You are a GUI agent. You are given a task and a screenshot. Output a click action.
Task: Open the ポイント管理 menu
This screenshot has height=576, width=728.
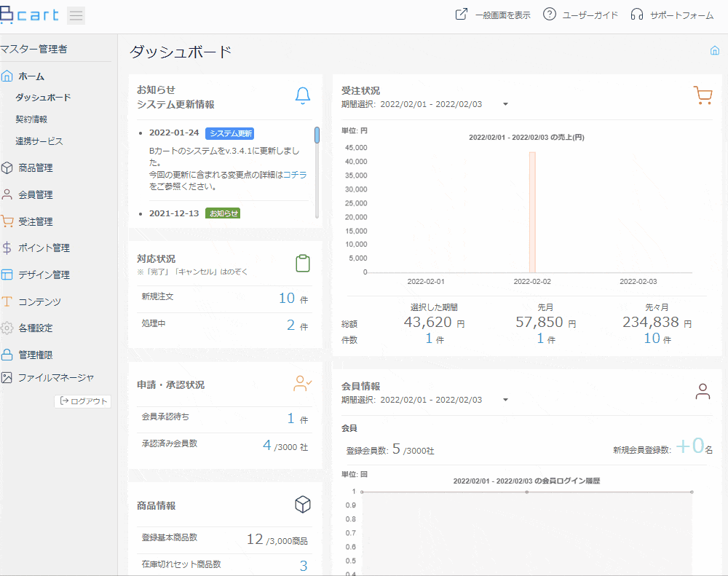pos(44,248)
